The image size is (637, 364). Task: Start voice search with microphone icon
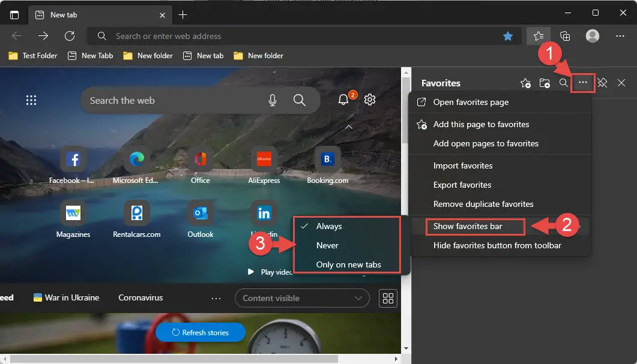[273, 100]
